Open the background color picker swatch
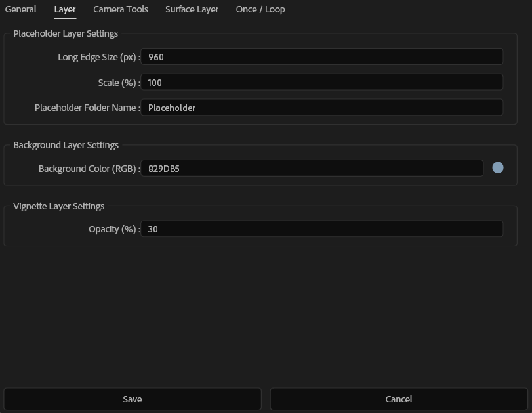The height and width of the screenshot is (413, 532). tap(498, 167)
